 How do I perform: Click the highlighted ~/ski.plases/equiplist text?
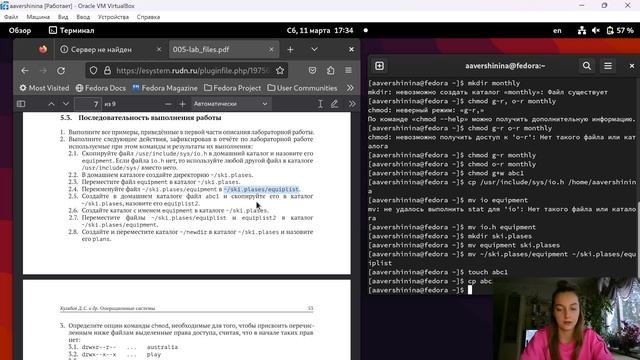click(x=261, y=189)
